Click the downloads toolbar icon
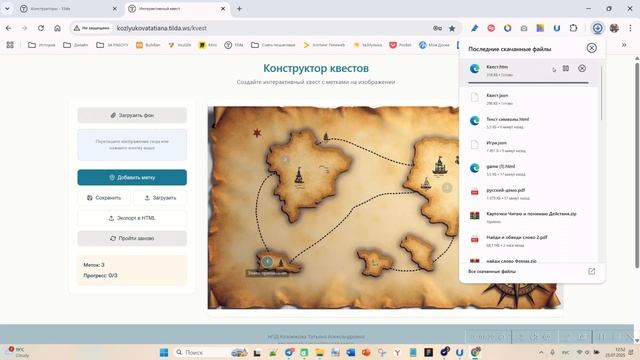640x360 pixels. pos(597,28)
